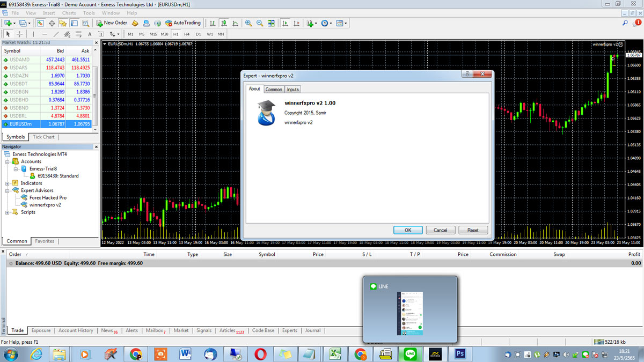This screenshot has height=362, width=644.
Task: Click the Zoom Out magnifier icon
Action: (260, 23)
